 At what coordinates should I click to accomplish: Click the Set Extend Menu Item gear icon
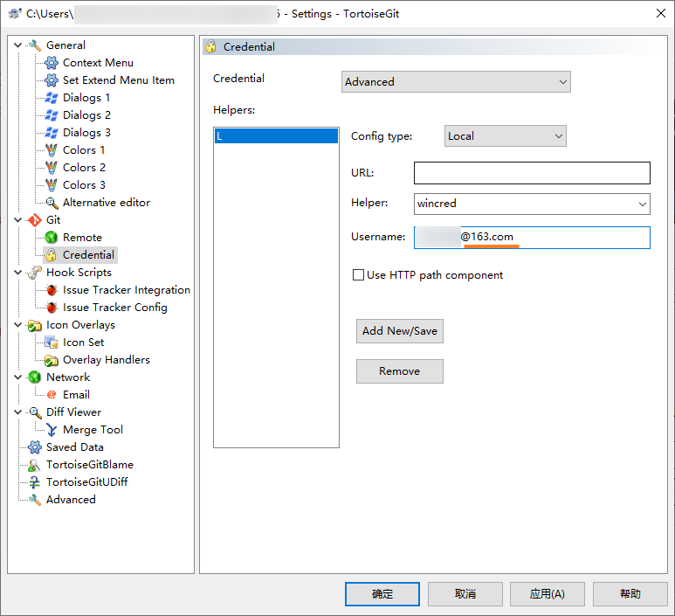click(52, 80)
